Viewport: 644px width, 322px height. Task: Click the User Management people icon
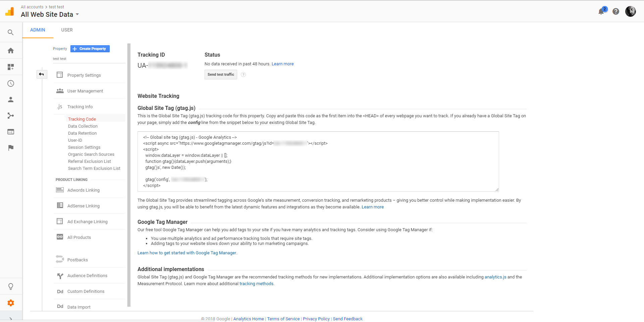60,91
